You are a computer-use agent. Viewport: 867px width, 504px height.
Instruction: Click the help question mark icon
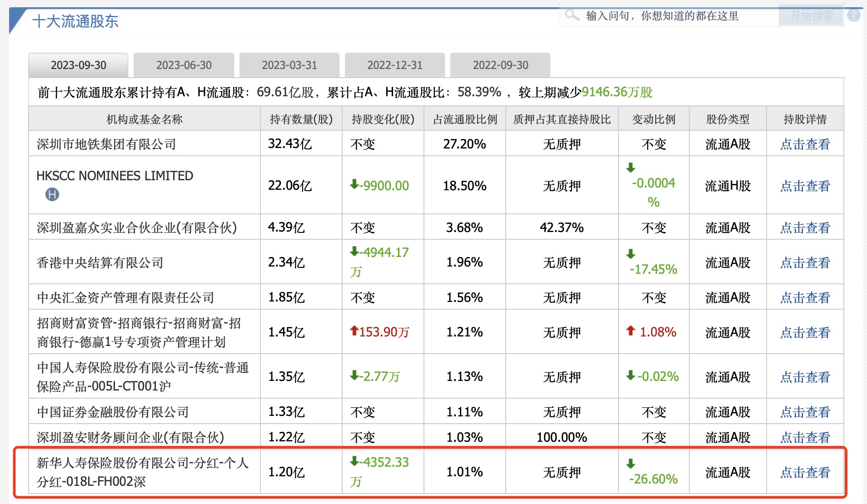tap(854, 16)
